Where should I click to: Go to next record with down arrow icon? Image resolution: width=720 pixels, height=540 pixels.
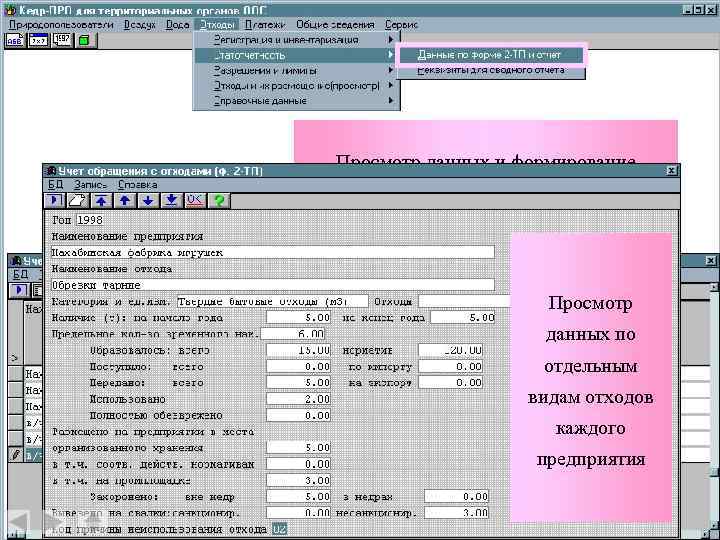point(148,201)
